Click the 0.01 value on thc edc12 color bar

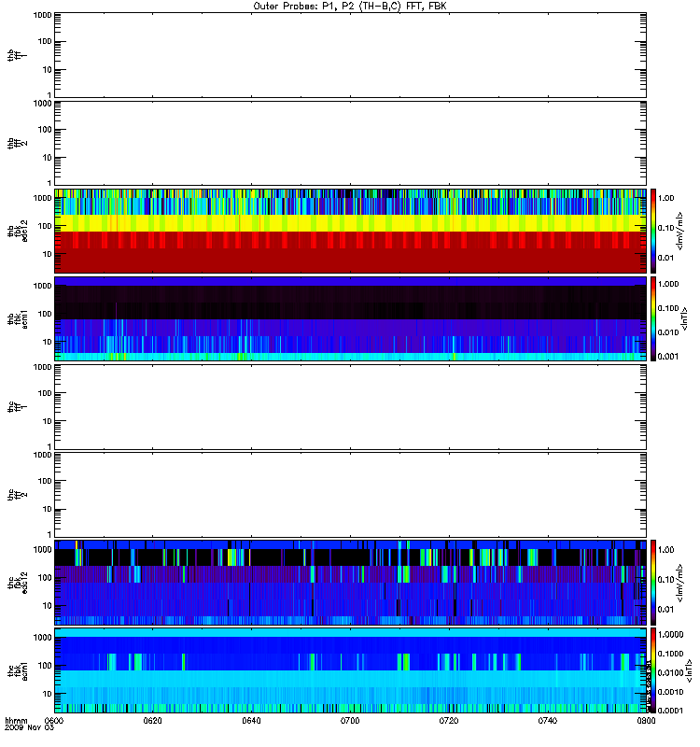(665, 610)
